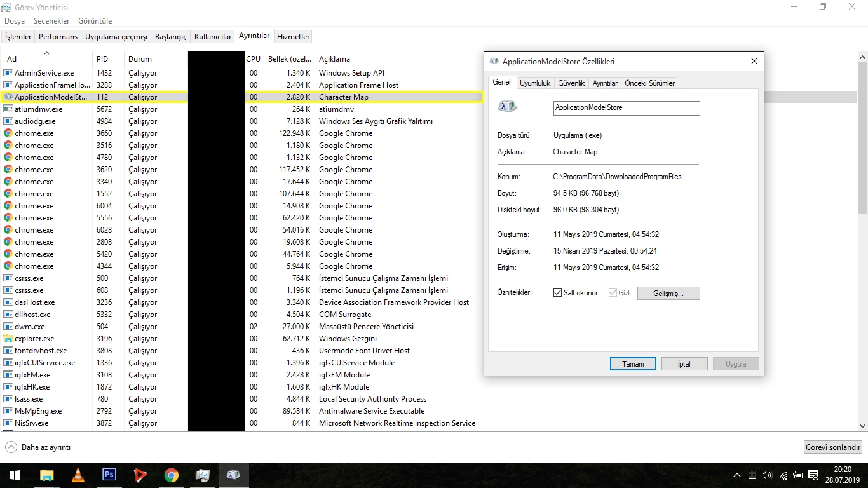Click the csrss.exe icon in the PID 500 row
The height and width of the screenshot is (488, 868).
pos(8,278)
